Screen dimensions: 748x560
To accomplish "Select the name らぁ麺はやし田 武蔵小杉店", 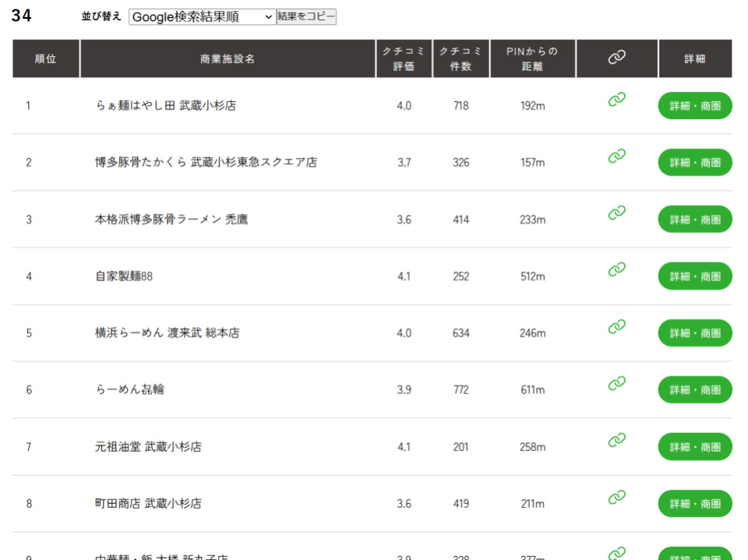I will [x=166, y=105].
